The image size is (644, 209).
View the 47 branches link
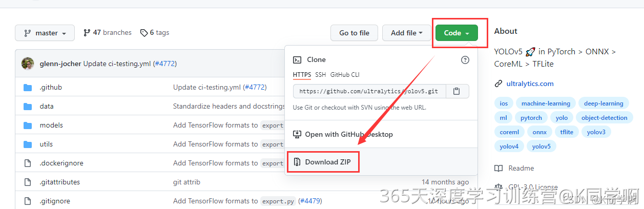pyautogui.click(x=107, y=32)
